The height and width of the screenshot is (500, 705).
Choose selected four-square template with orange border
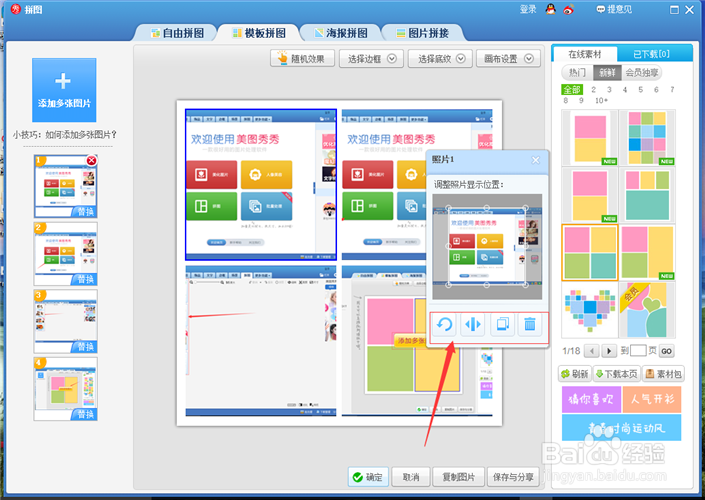click(589, 252)
